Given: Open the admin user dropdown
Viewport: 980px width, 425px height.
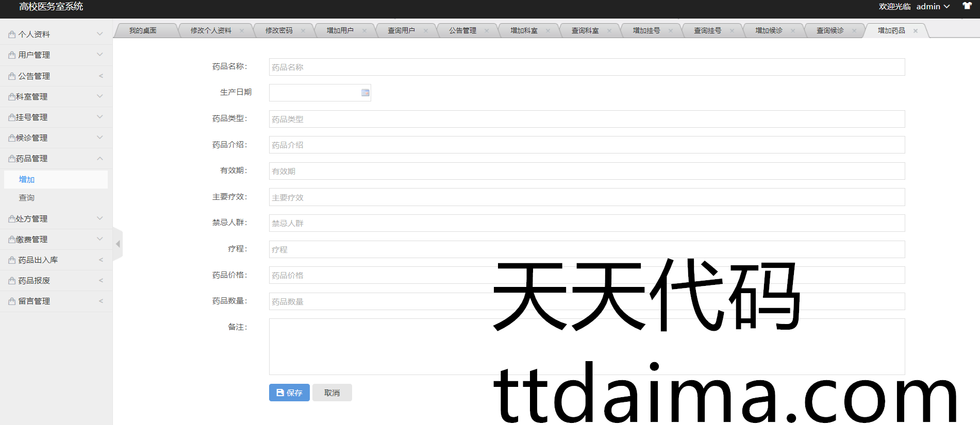Looking at the screenshot, I should coord(933,7).
